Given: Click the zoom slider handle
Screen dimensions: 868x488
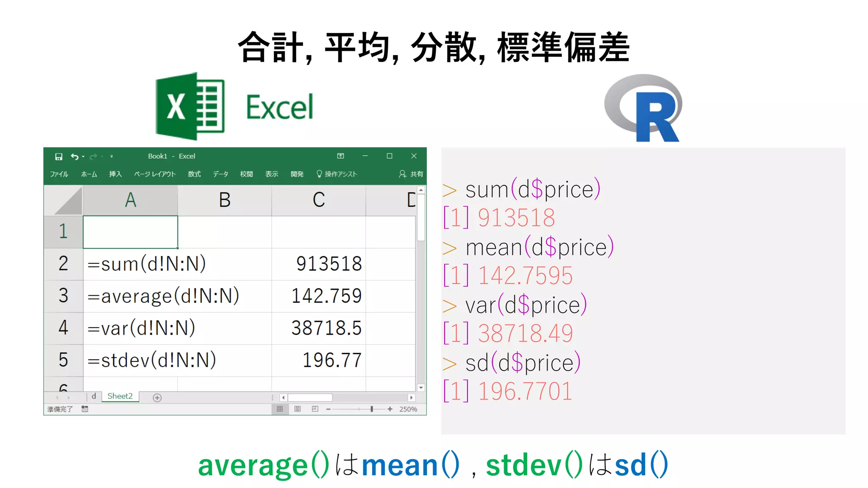Looking at the screenshot, I should [x=372, y=409].
